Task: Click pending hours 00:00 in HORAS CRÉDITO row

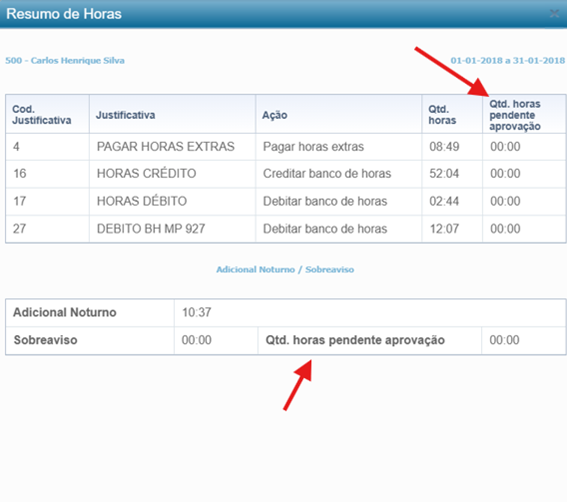Action: coord(505,174)
